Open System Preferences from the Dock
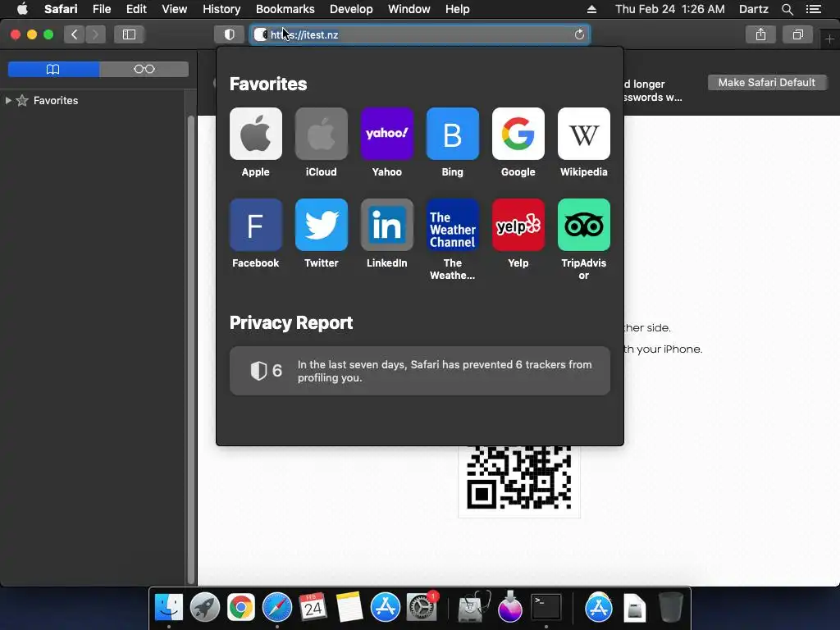This screenshot has height=630, width=840. 422,608
